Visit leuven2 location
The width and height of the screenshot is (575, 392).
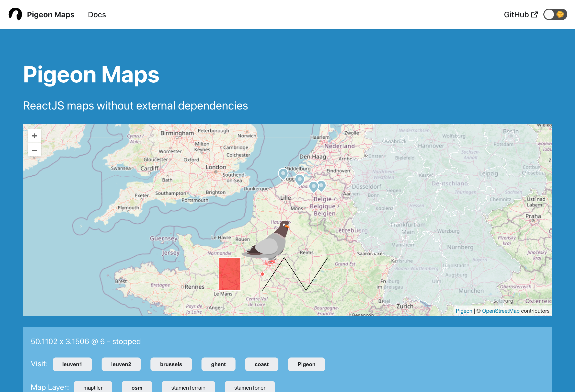point(121,364)
